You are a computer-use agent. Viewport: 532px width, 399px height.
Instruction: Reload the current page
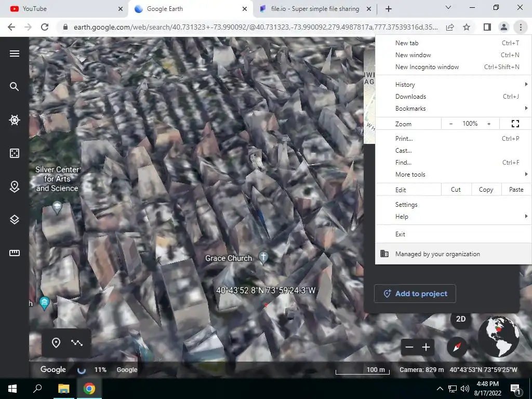coord(45,27)
